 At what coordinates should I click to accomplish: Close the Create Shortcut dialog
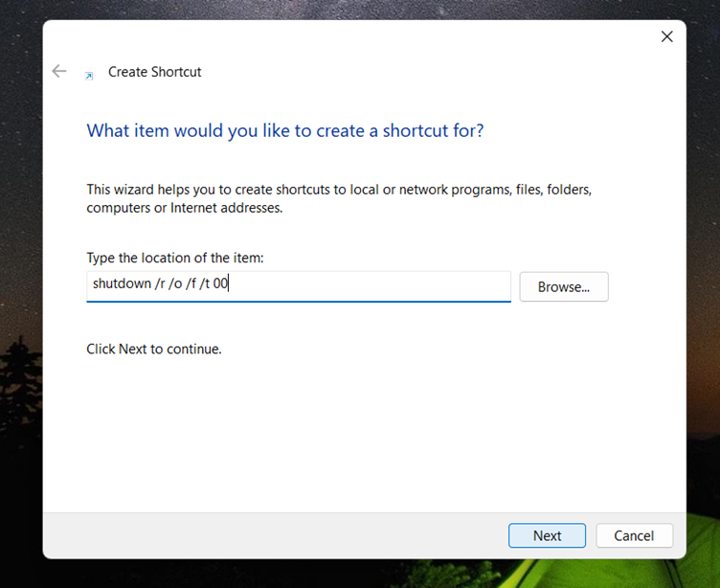(666, 36)
